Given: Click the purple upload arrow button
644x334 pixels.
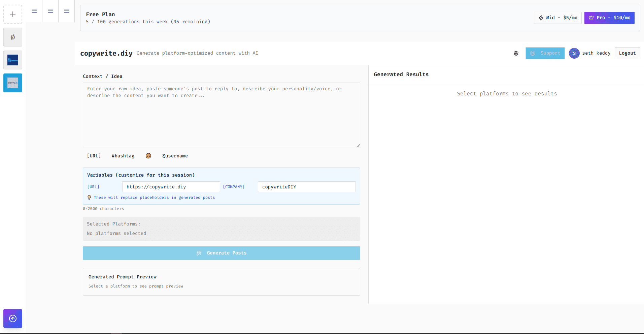Looking at the screenshot, I should [x=13, y=318].
